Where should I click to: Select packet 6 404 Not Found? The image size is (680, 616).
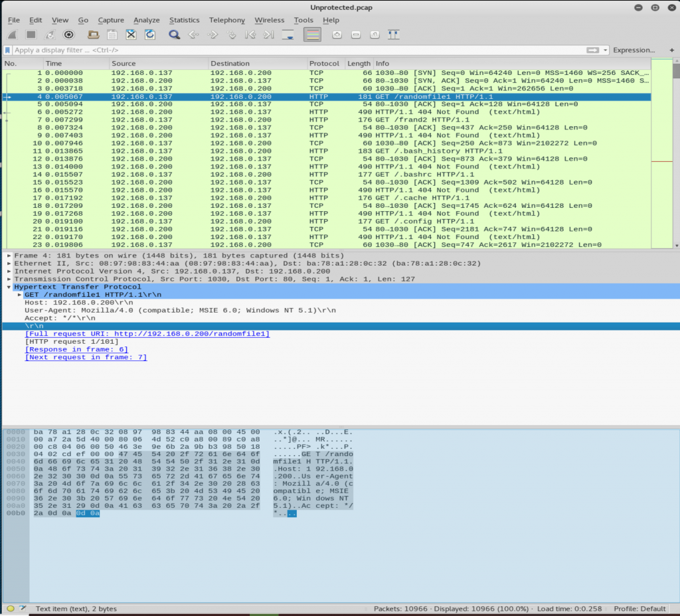coord(327,112)
